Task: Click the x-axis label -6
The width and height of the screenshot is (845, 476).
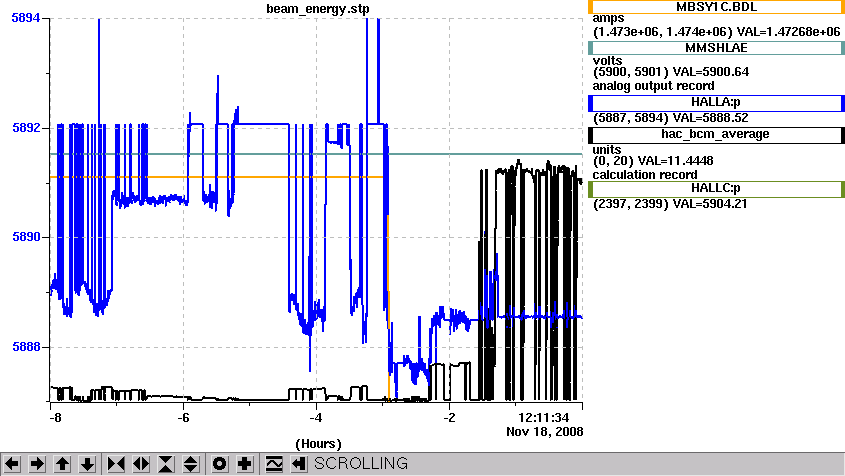Action: pyautogui.click(x=183, y=418)
